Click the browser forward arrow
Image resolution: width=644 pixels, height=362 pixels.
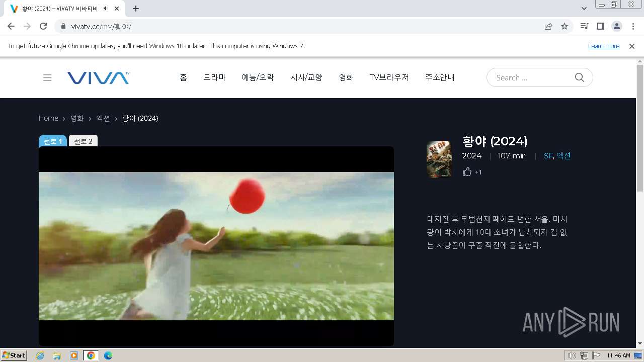(x=27, y=26)
